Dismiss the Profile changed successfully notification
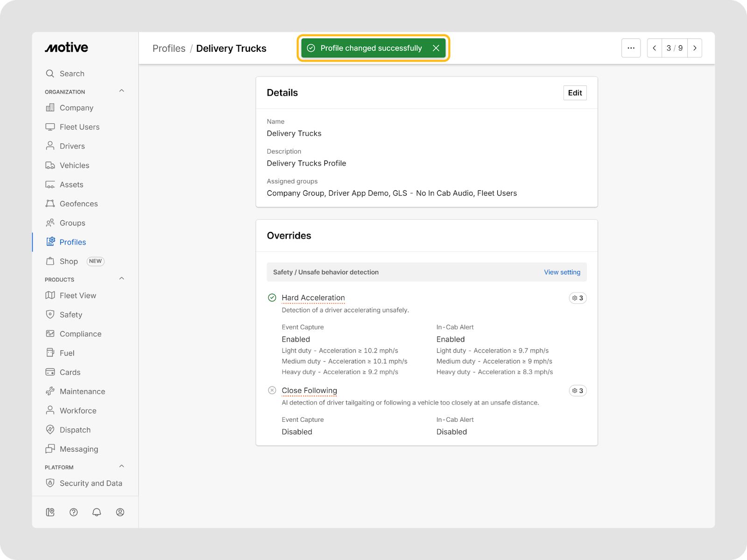Image resolution: width=747 pixels, height=560 pixels. click(x=436, y=48)
